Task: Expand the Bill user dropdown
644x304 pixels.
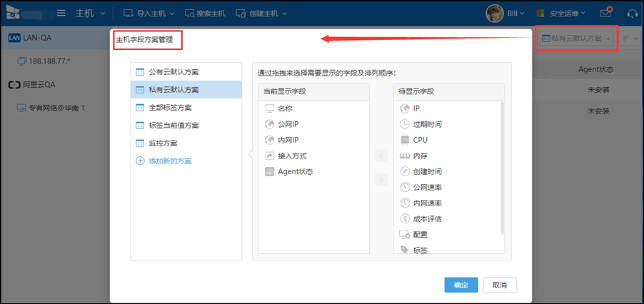Action: pyautogui.click(x=505, y=13)
